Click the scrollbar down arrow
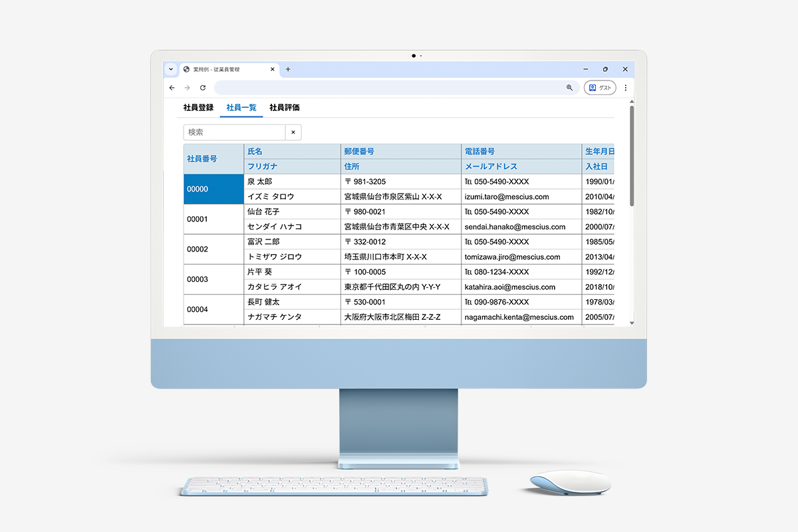This screenshot has height=532, width=798. [x=631, y=323]
